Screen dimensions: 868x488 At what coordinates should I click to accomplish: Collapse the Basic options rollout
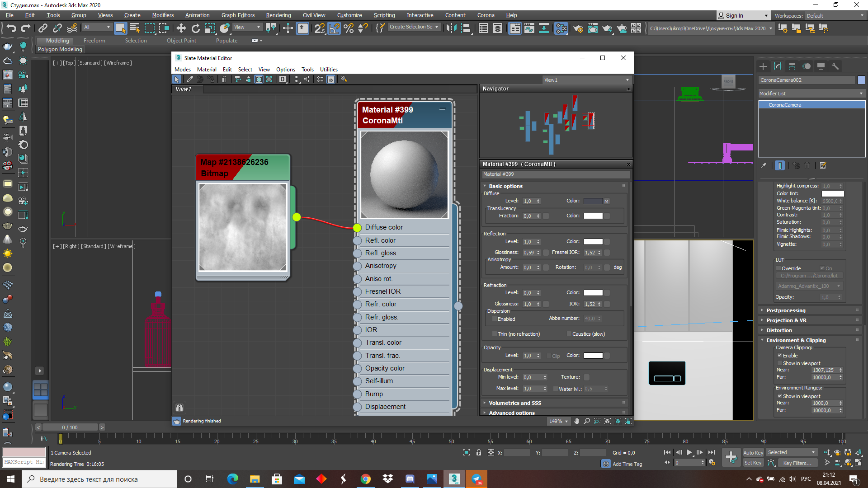tap(505, 186)
